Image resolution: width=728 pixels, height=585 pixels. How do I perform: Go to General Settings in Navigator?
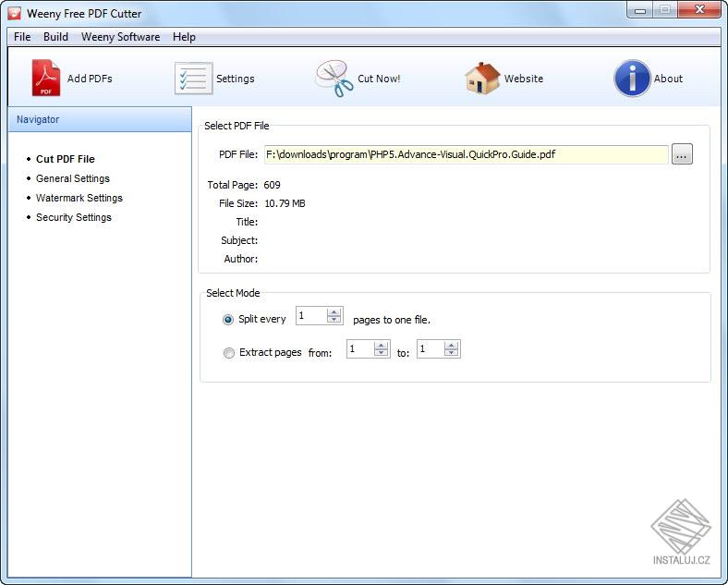73,178
